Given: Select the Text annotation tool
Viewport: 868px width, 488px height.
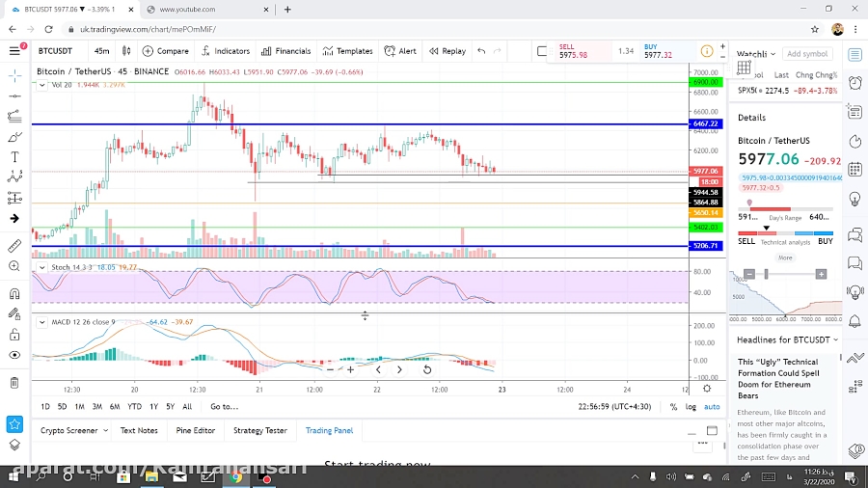Looking at the screenshot, I should (14, 157).
